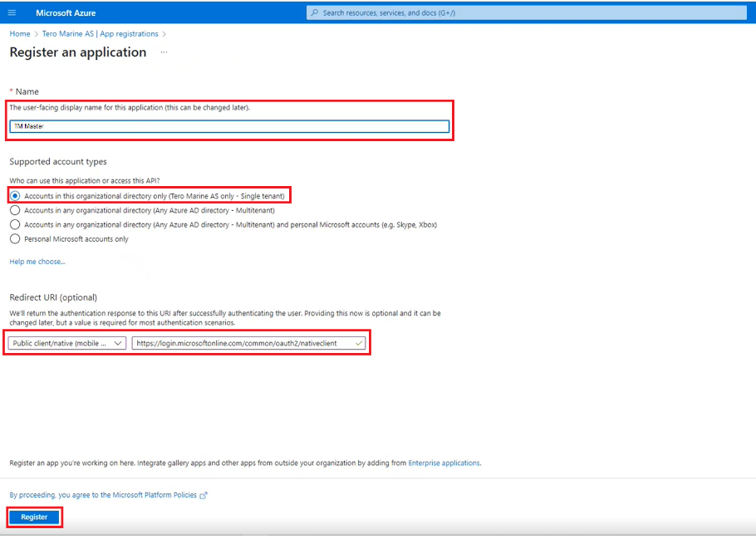Screen dimensions: 756x539
Task: Choose Personal Microsoft accounts only
Action: 15,239
